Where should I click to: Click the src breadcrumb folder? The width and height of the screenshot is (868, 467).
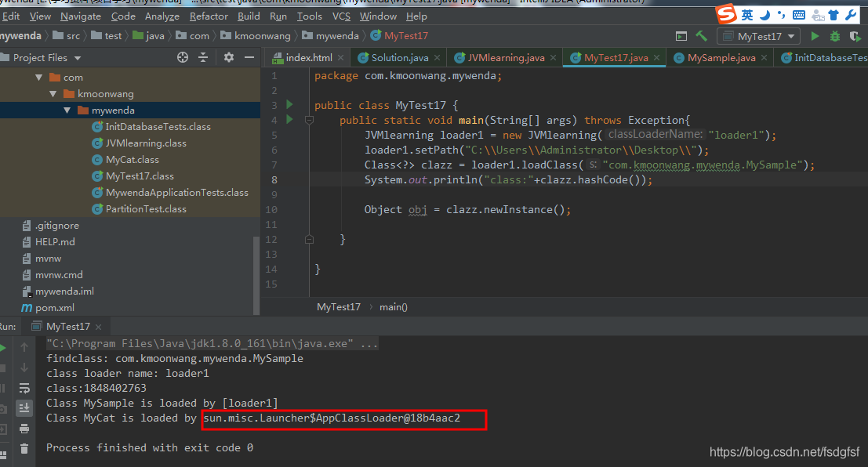[x=67, y=36]
